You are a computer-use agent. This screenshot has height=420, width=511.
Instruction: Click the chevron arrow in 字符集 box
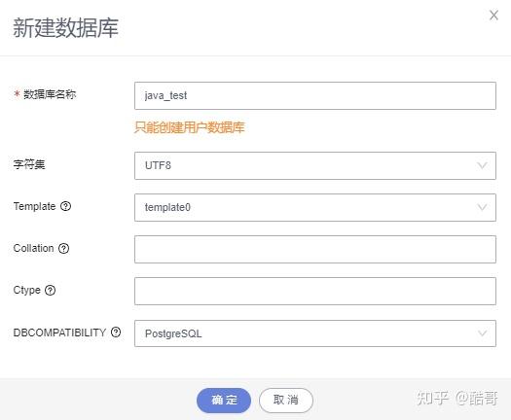click(x=482, y=165)
